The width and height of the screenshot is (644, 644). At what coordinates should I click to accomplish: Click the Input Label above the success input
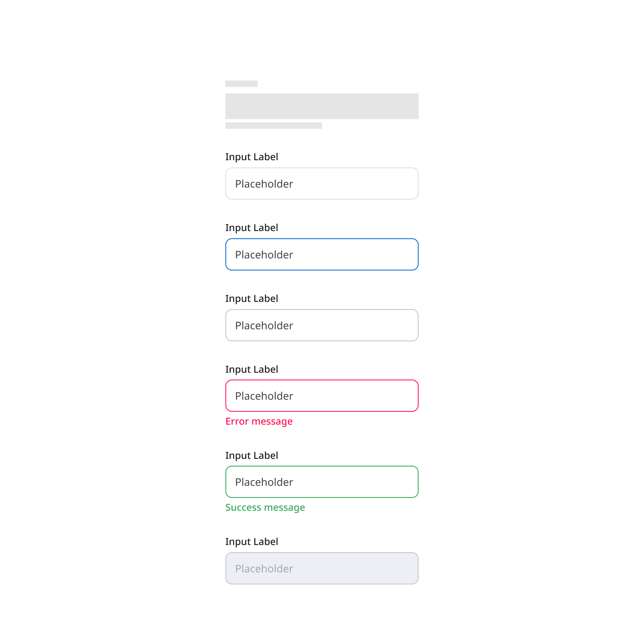(x=252, y=455)
